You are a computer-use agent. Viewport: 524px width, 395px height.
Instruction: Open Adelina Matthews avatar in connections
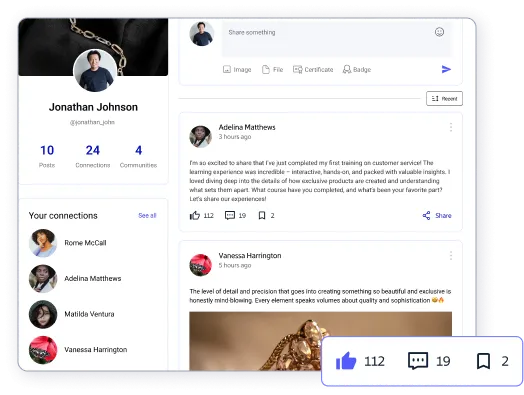coord(43,279)
